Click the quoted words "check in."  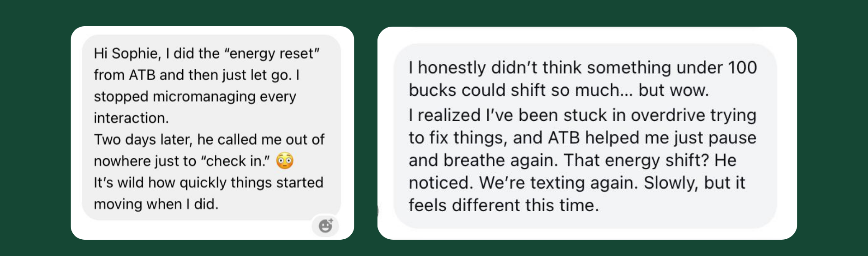click(235, 161)
